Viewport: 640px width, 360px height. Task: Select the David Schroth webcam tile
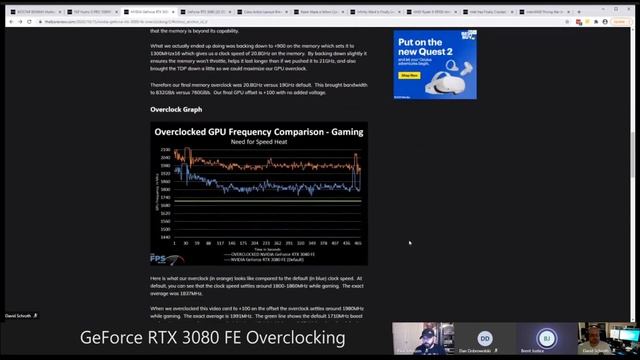608,338
